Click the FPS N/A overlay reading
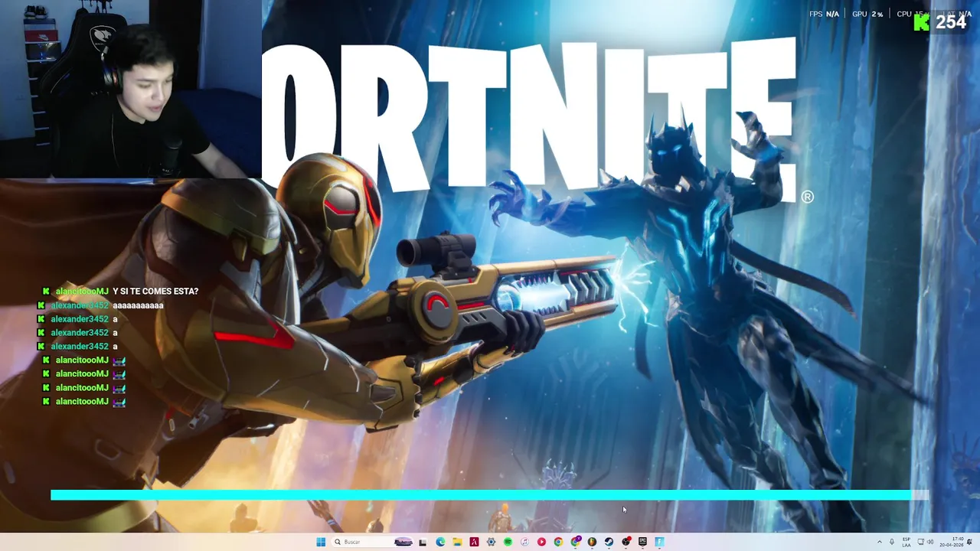This screenshot has height=551, width=980. pos(824,14)
